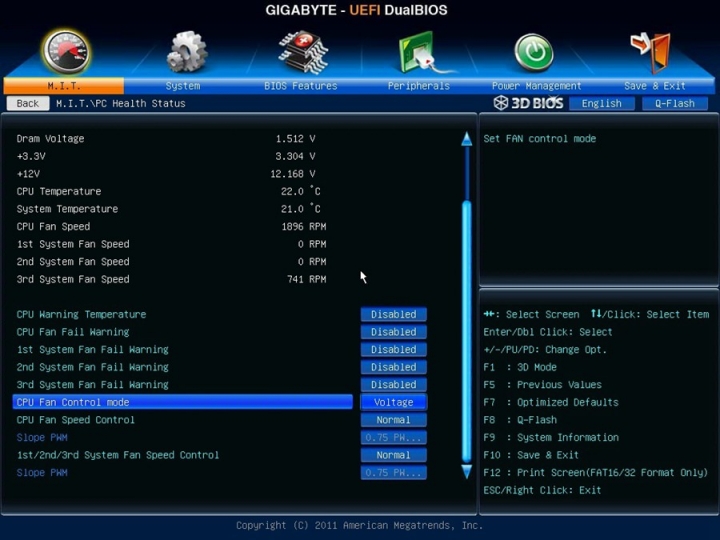Click the F9 System Information hint
This screenshot has height=540, width=720.
click(551, 438)
